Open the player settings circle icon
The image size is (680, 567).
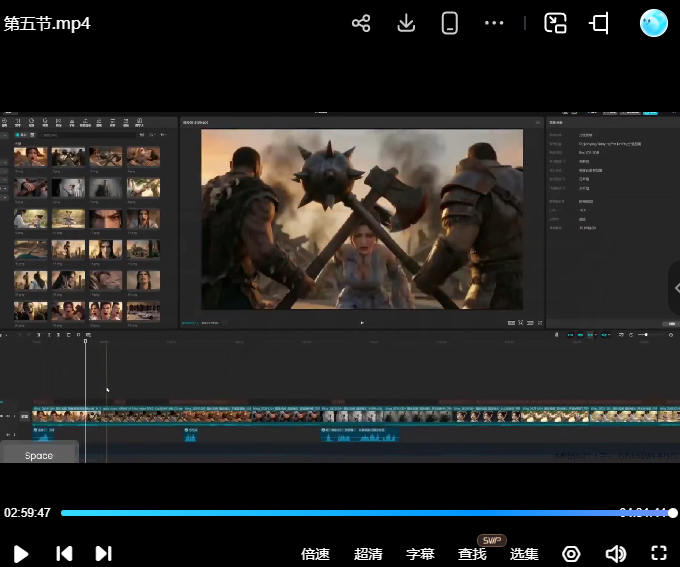pyautogui.click(x=571, y=554)
